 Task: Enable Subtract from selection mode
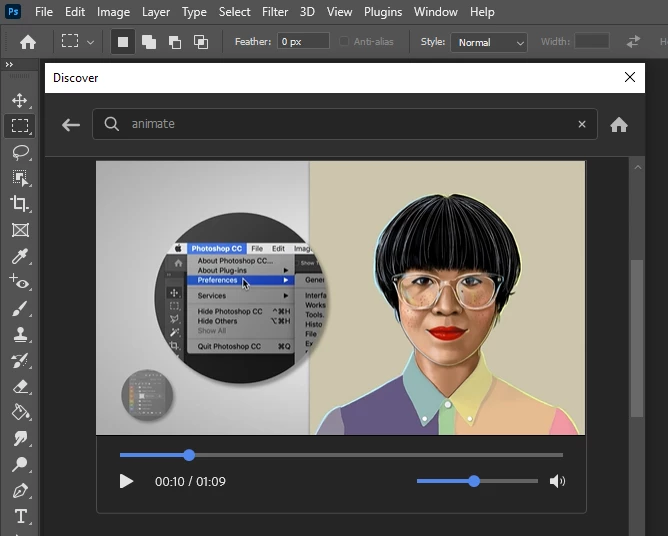pyautogui.click(x=175, y=42)
